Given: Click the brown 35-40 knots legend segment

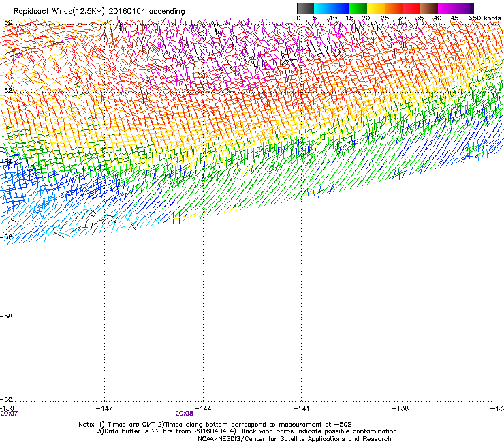Looking at the screenshot, I should [x=429, y=8].
